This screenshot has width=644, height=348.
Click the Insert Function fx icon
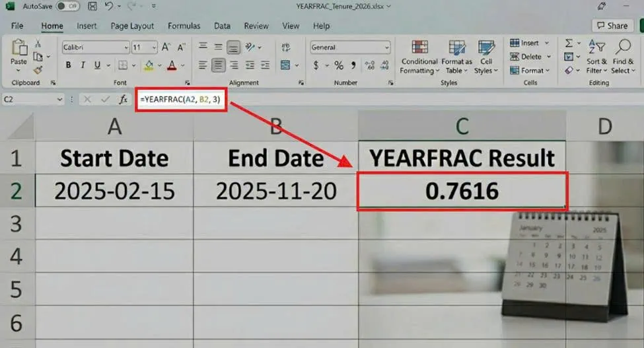click(123, 99)
